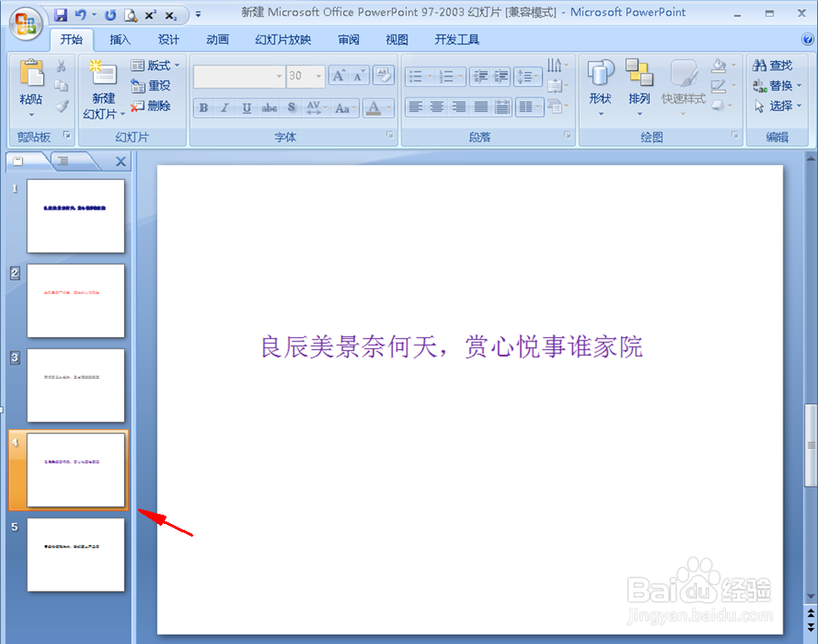Open print preview from quick access toolbar
Viewport: 818px width, 644px height.
coord(130,15)
